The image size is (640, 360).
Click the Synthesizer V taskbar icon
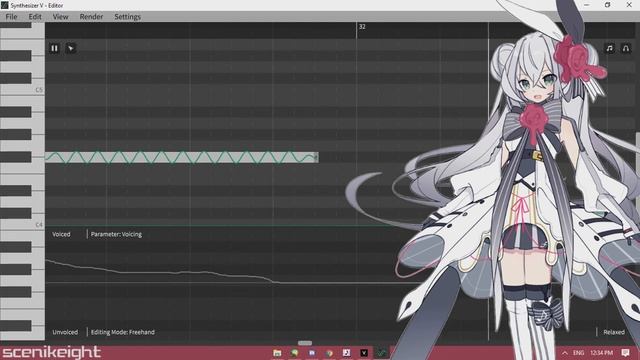click(381, 353)
